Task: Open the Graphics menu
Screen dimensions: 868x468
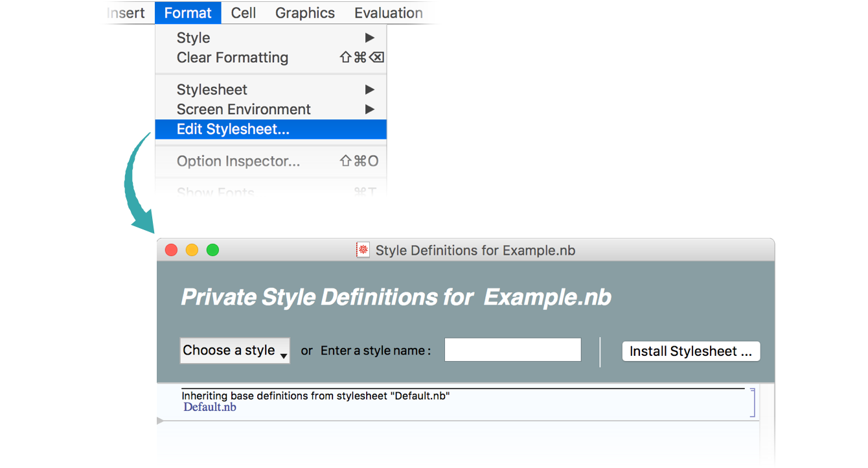Action: click(x=304, y=13)
